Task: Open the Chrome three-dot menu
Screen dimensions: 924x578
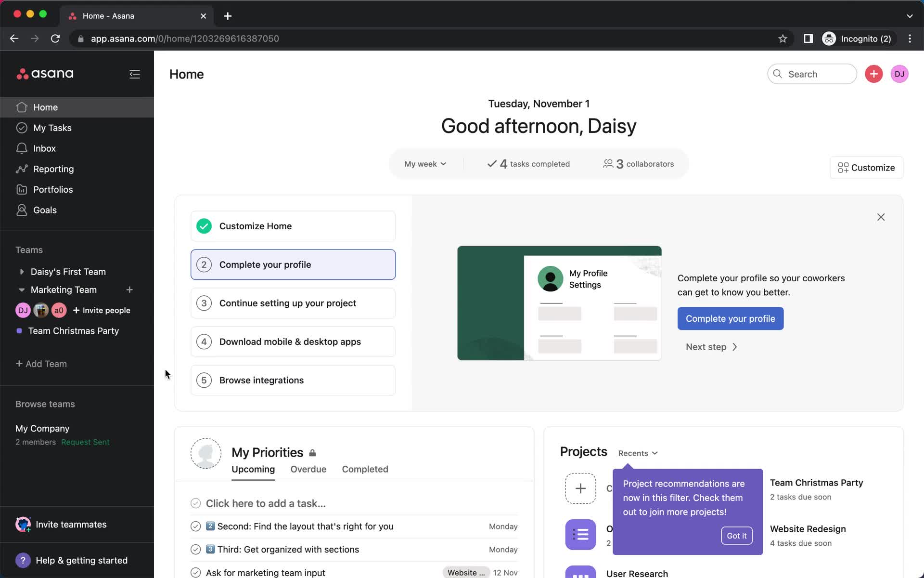Action: click(x=910, y=39)
